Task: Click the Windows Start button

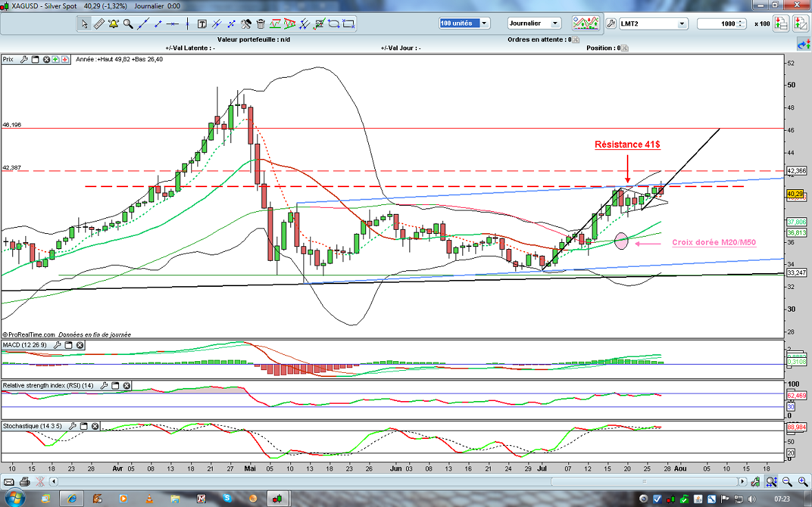Action: click(x=14, y=497)
